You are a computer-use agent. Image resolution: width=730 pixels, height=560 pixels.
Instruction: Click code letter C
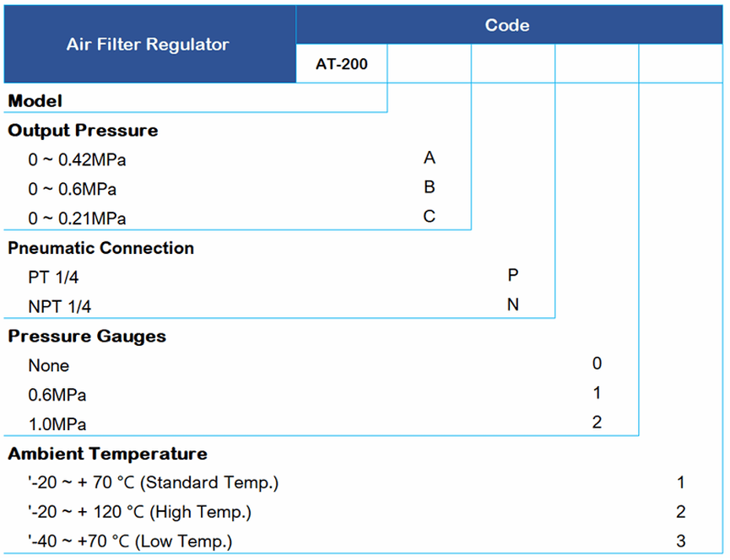[430, 217]
